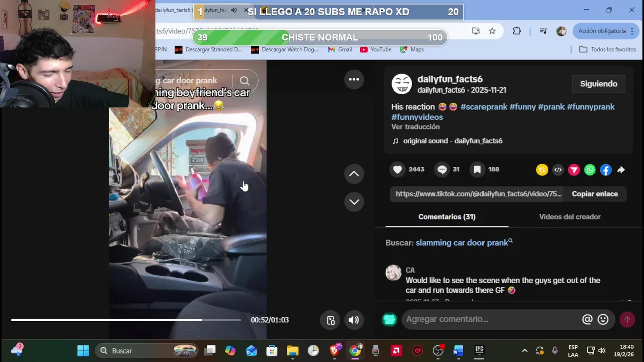
Task: Open commenter CA's avatar
Action: (393, 273)
